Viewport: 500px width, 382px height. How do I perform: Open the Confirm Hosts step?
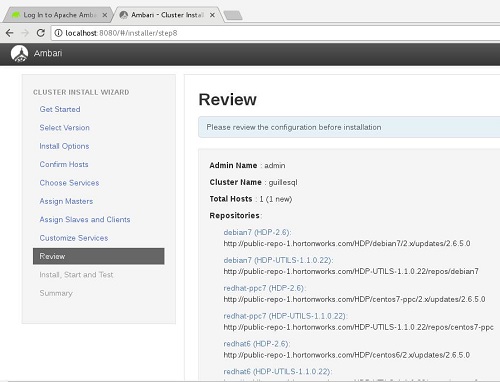coord(64,164)
